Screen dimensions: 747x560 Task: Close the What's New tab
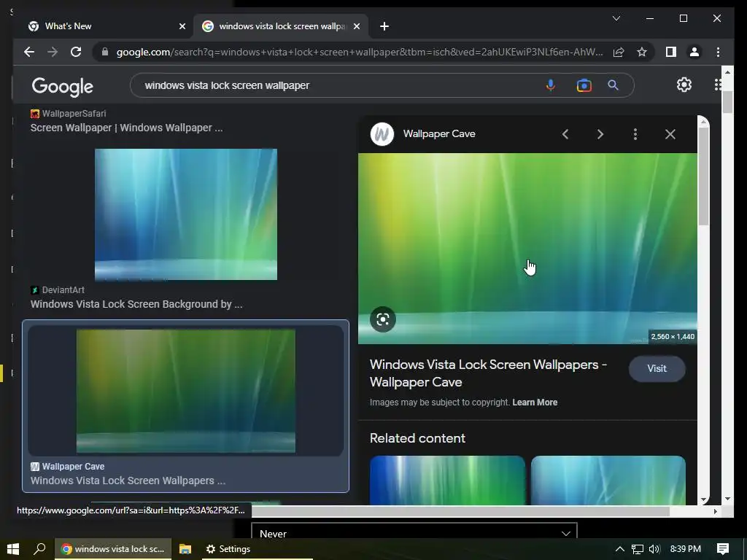coord(182,26)
